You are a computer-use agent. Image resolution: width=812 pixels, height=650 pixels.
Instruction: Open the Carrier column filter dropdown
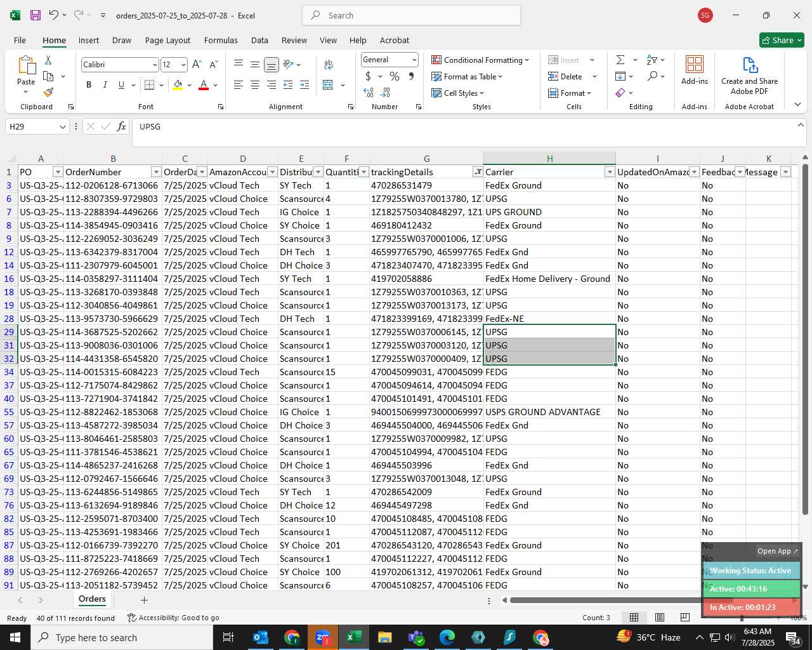(610, 172)
